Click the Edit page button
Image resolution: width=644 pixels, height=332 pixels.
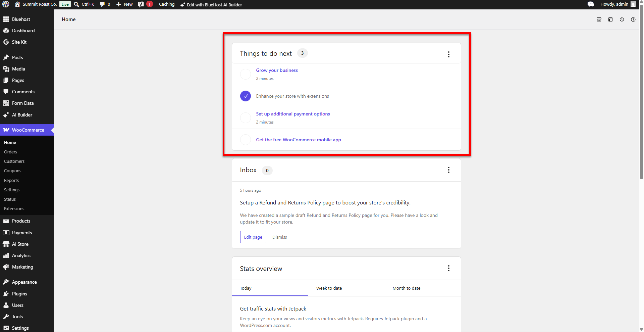click(x=253, y=237)
